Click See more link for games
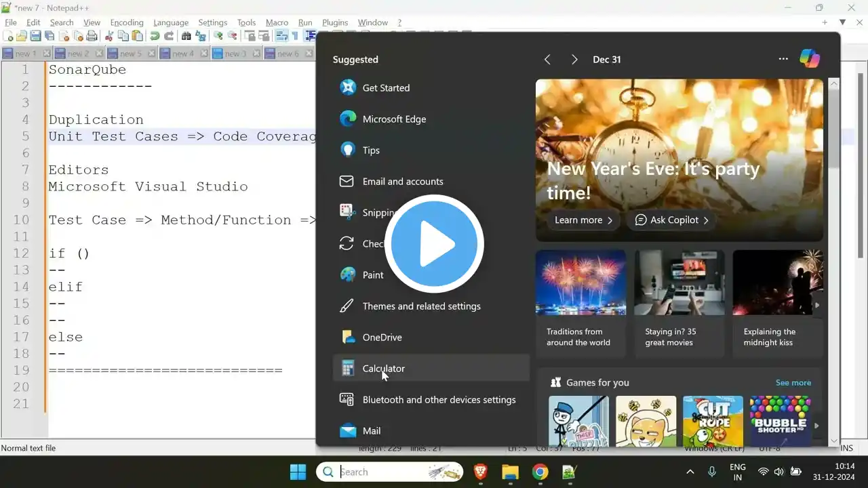Image resolution: width=868 pixels, height=488 pixels. tap(793, 382)
